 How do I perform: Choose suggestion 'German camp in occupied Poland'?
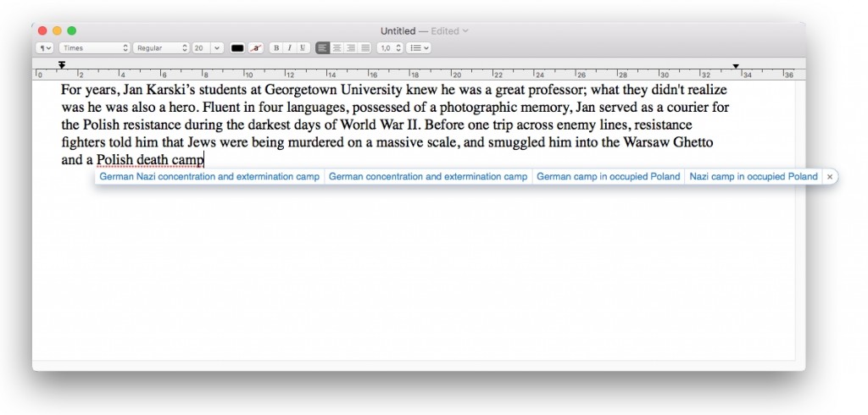tap(609, 176)
